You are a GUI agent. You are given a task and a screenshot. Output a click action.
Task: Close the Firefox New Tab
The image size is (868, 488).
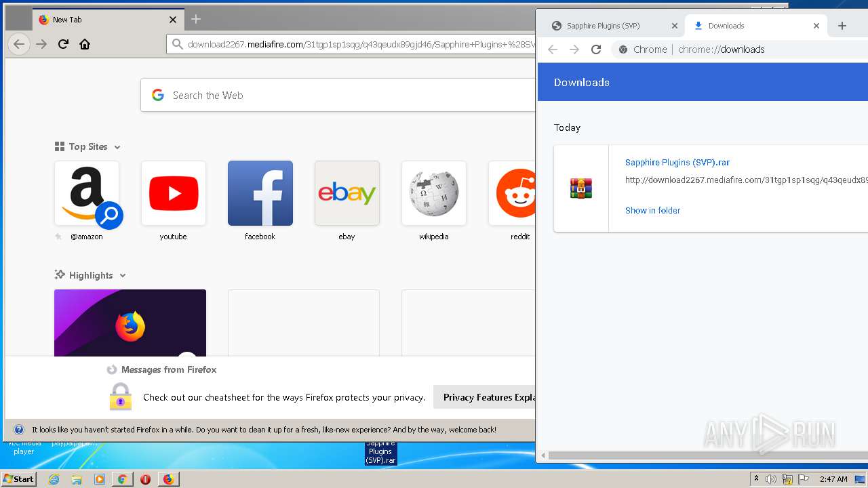click(x=173, y=20)
